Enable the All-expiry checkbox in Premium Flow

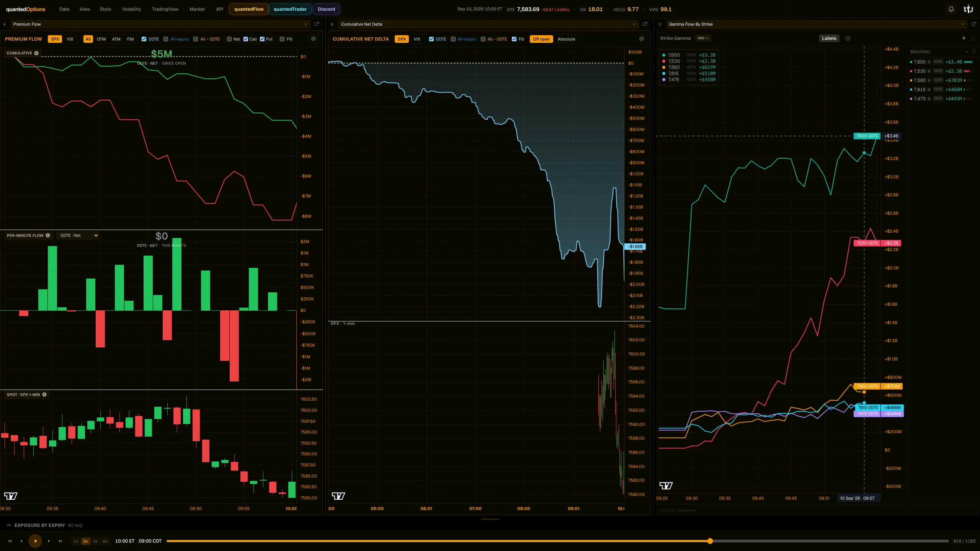click(x=166, y=39)
